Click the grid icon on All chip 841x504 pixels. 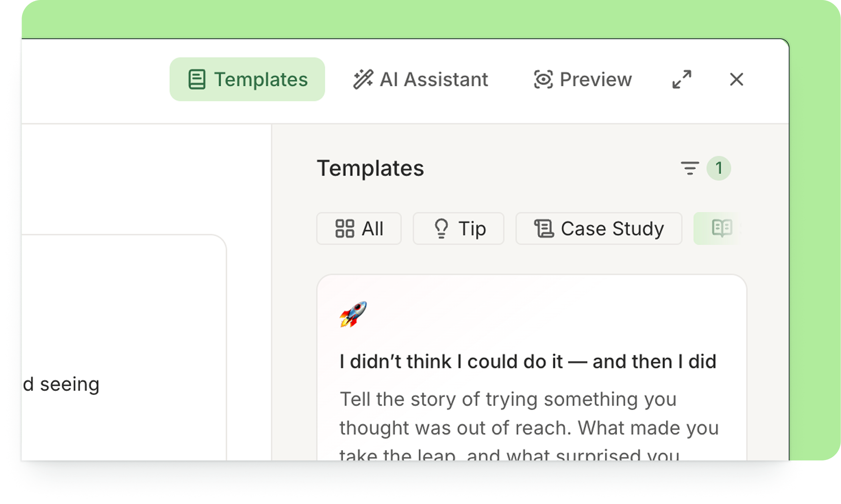point(344,229)
